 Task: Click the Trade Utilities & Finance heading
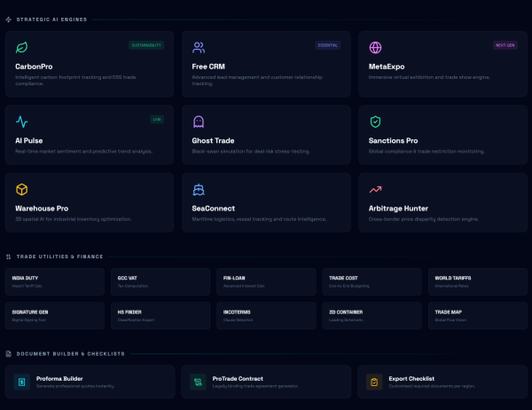tap(59, 256)
